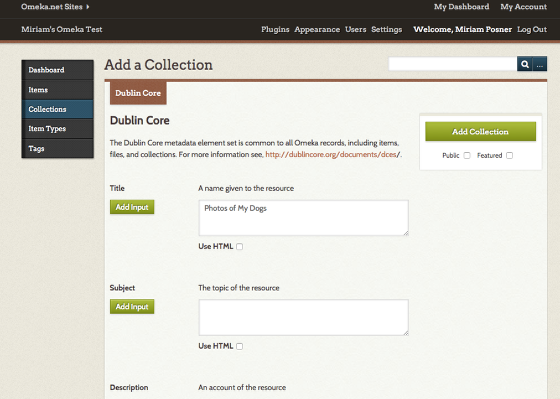Focus the Title text area
Viewport: 560px width, 399px height.
point(303,218)
